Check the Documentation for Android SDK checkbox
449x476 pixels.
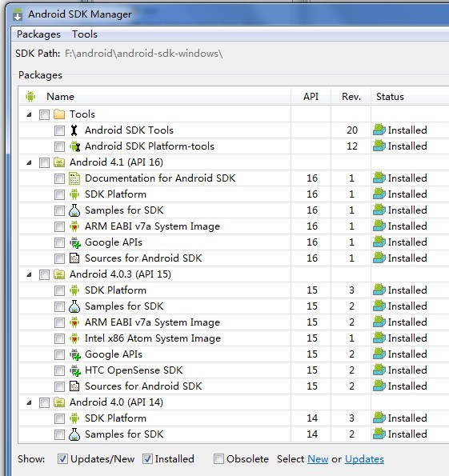point(59,179)
